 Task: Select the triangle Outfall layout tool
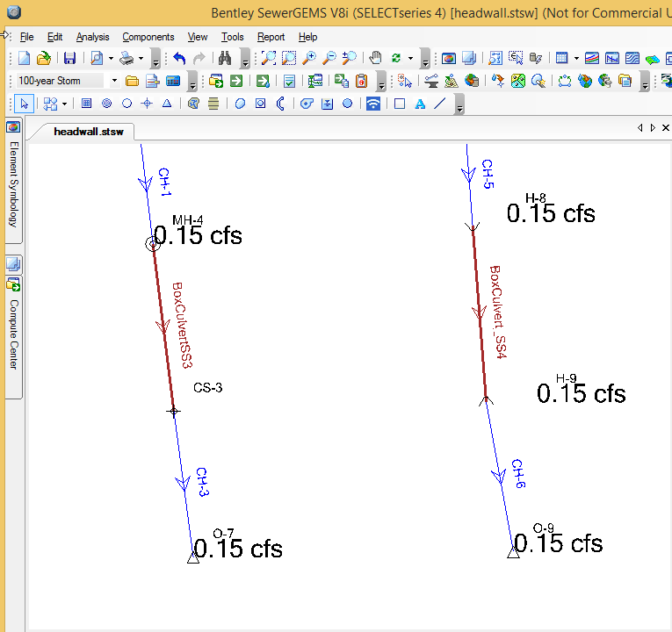pyautogui.click(x=165, y=104)
